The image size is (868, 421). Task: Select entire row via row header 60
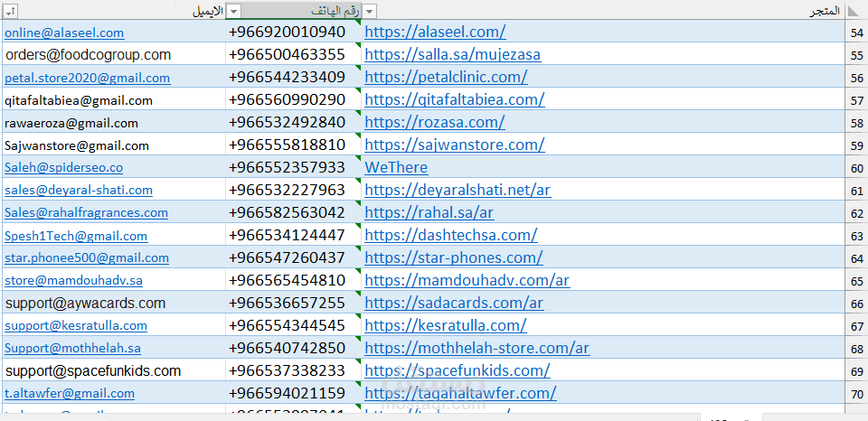pyautogui.click(x=857, y=168)
